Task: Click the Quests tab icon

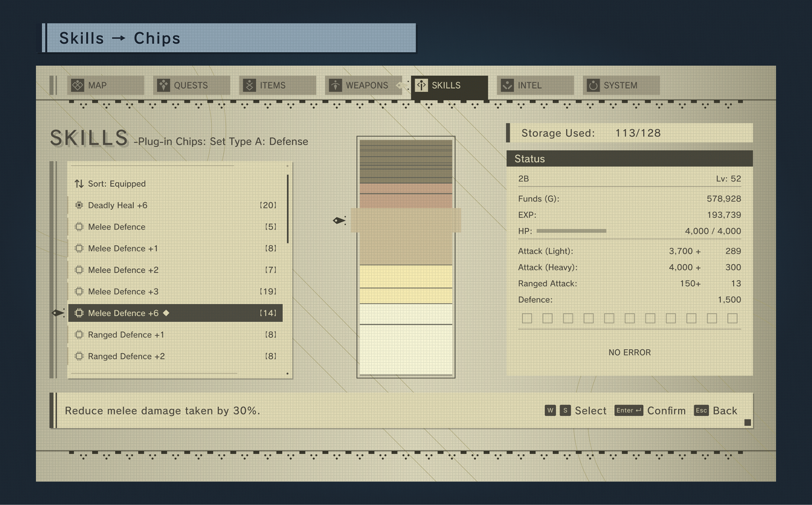Action: click(x=163, y=85)
